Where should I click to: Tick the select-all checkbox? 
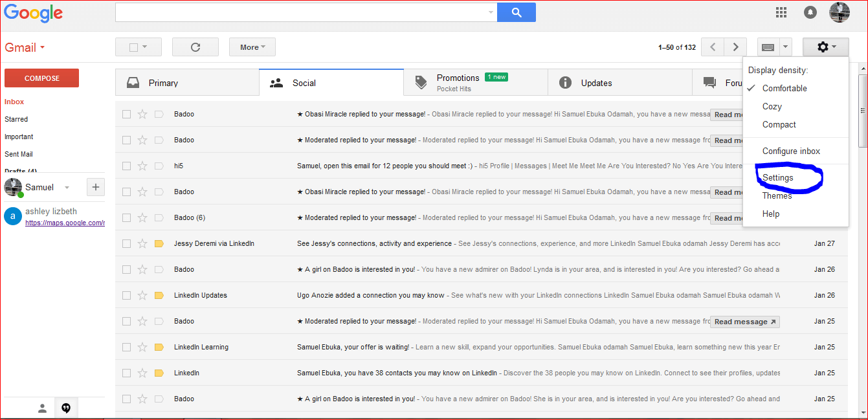pos(133,47)
